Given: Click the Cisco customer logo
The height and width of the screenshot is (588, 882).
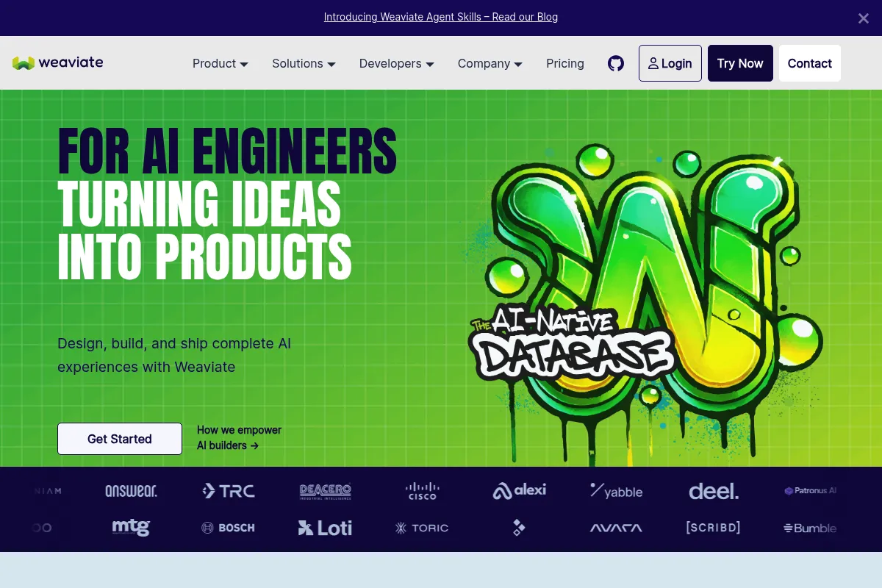Looking at the screenshot, I should (423, 491).
